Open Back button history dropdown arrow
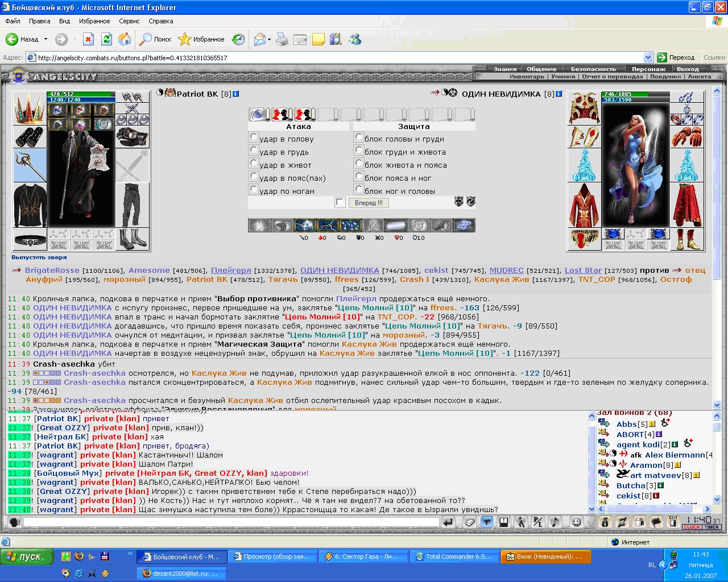 (45, 39)
